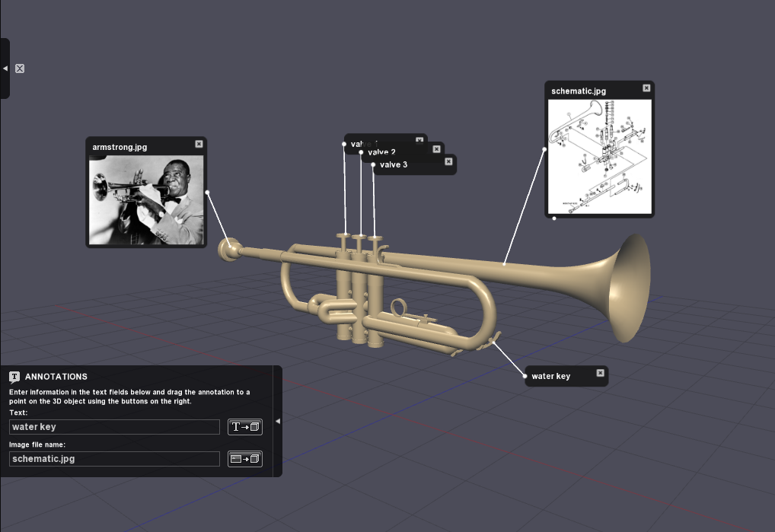Click the Annotations speech-bubble T icon
775x532 pixels.
(x=14, y=377)
